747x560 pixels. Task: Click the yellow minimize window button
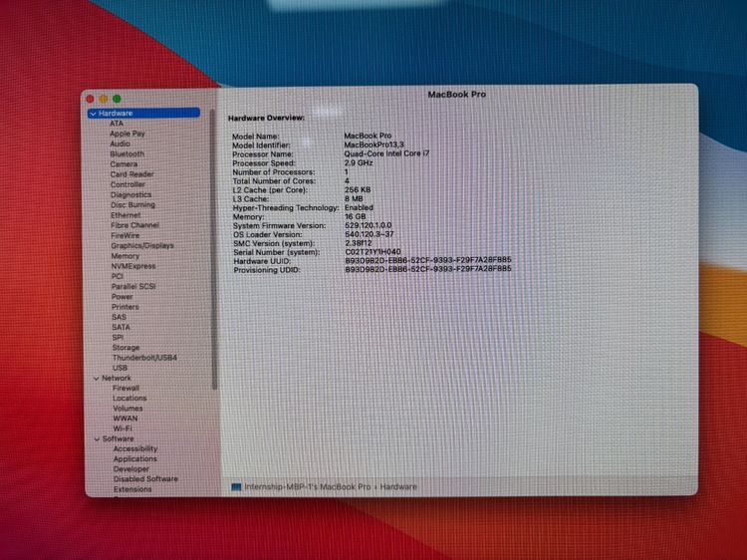click(x=104, y=99)
